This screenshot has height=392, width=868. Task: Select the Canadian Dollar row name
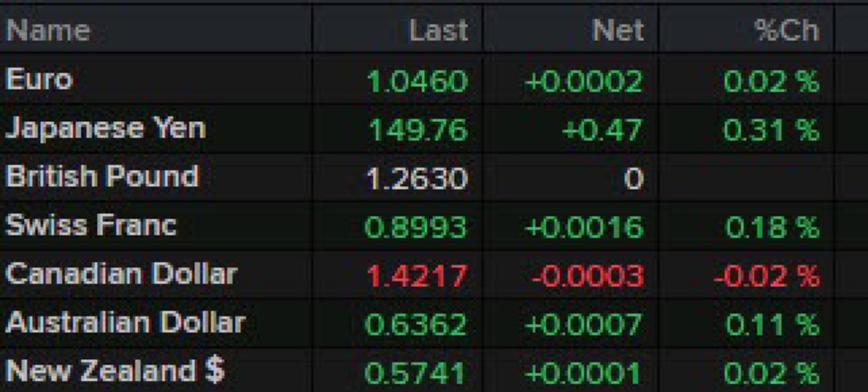(121, 274)
